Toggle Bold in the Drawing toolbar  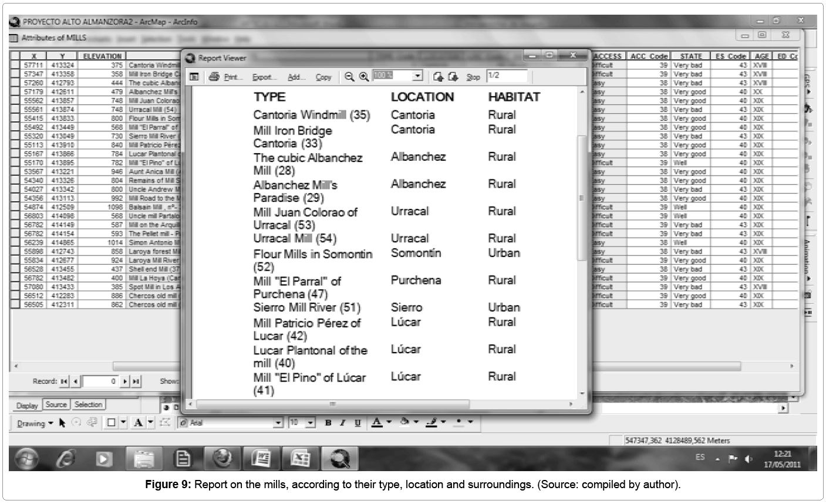coord(328,423)
